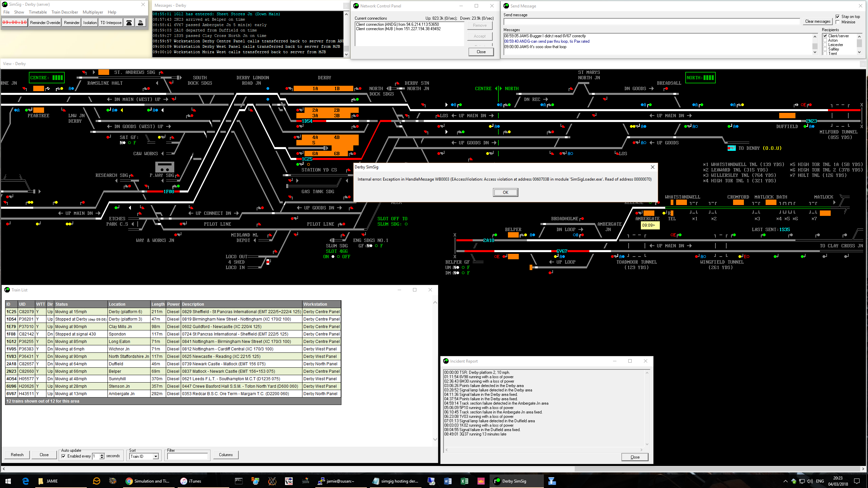Click the TO DENBY cyan slot indicator

coord(731,148)
